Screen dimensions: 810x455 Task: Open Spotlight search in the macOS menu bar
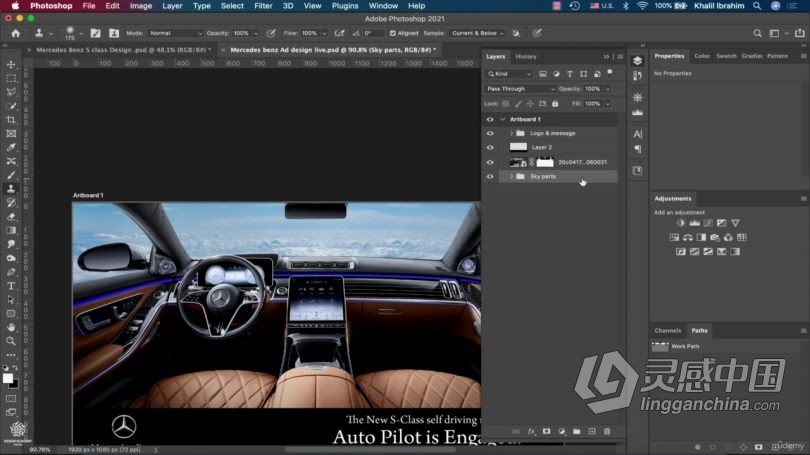757,6
